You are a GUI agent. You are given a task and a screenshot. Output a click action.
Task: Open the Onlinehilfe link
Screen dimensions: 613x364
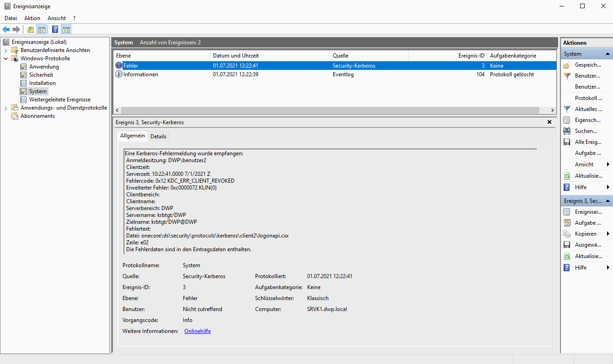(x=197, y=331)
